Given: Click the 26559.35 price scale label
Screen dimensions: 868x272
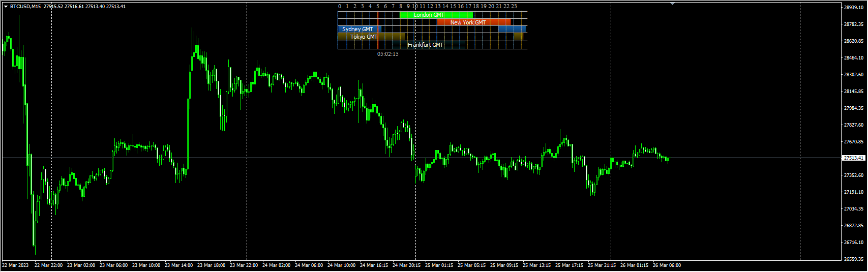Looking at the screenshot, I should click(854, 259).
